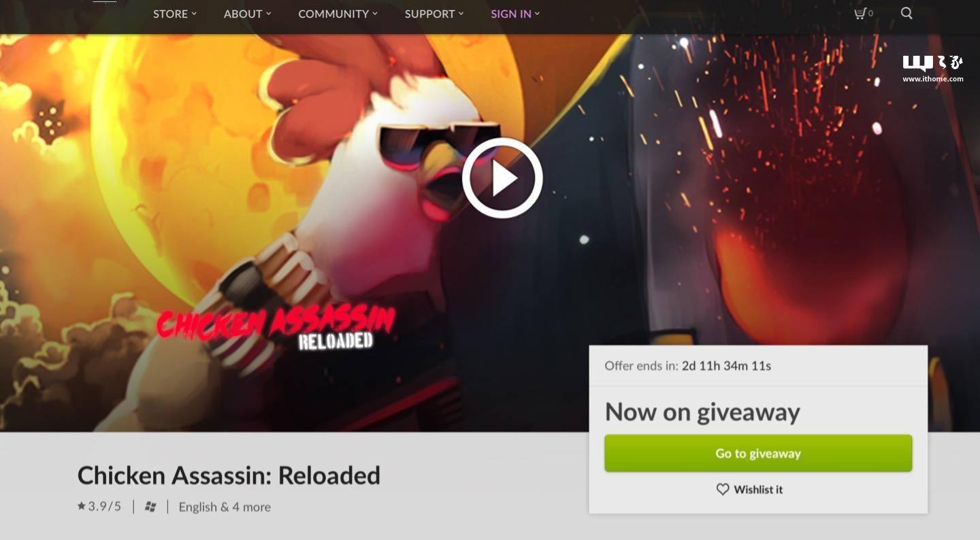980x540 pixels.
Task: Click the offer ends countdown timer
Action: click(x=726, y=366)
